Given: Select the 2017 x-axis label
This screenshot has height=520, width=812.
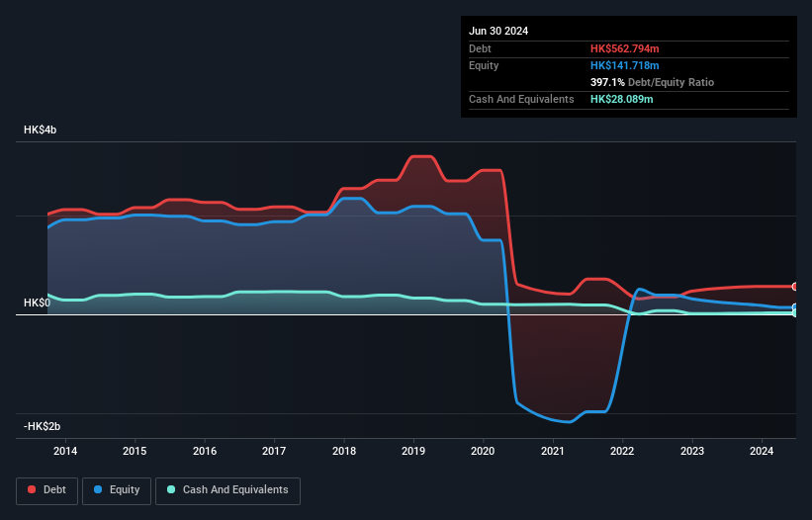Looking at the screenshot, I should click(274, 451).
